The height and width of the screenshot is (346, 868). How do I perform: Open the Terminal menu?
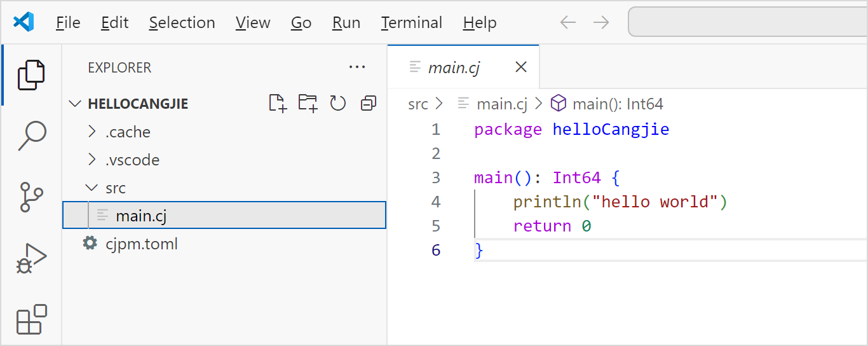click(411, 23)
